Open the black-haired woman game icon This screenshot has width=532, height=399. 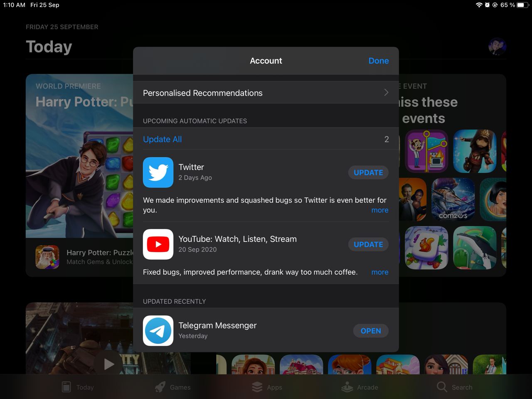493,199
